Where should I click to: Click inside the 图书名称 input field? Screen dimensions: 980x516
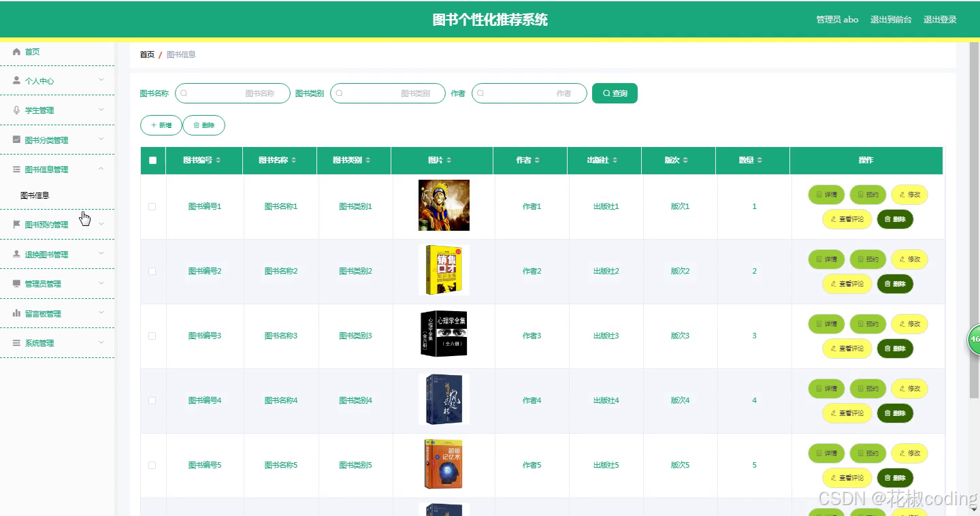pos(232,93)
